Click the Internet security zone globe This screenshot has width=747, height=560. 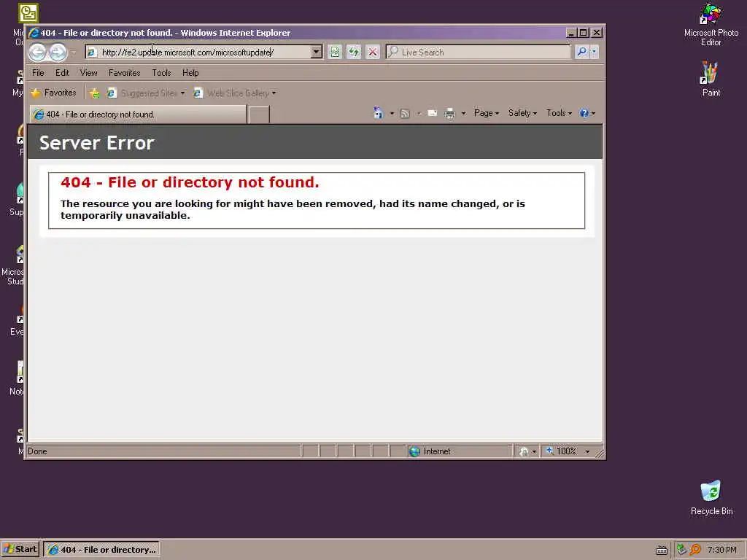pos(414,451)
